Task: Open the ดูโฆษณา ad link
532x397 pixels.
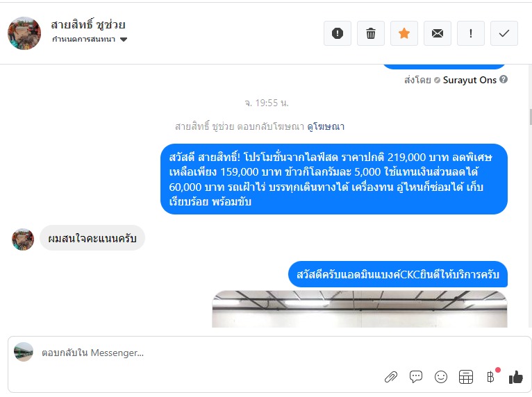Action: 326,127
